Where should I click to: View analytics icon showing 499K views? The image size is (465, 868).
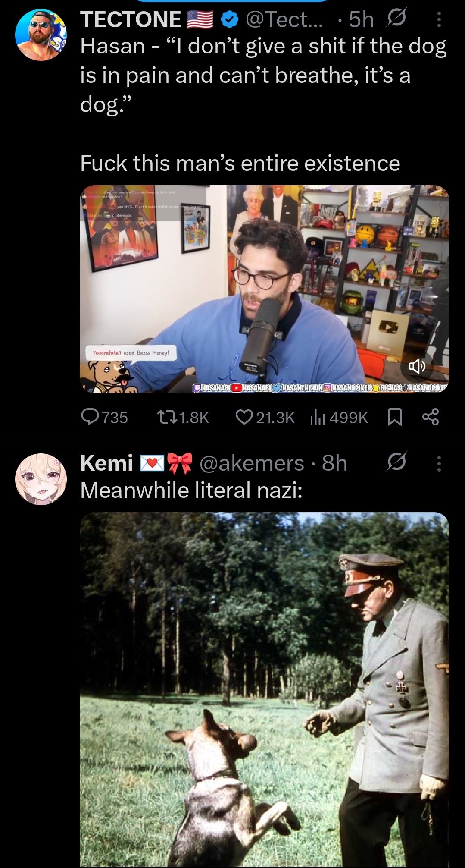click(318, 417)
